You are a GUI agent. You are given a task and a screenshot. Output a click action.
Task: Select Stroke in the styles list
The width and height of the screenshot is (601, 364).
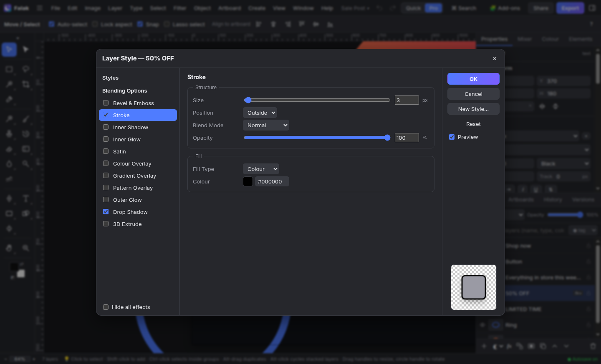coord(138,115)
